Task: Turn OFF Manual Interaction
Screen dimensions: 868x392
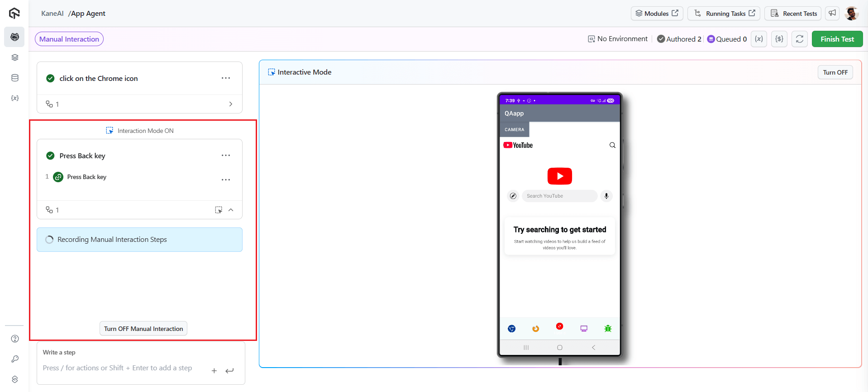Action: point(143,329)
